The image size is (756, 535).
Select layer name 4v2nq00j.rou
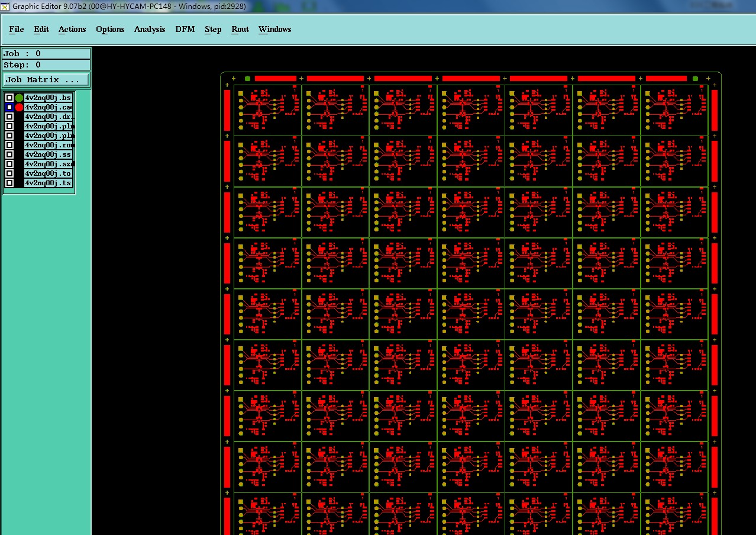[x=48, y=145]
